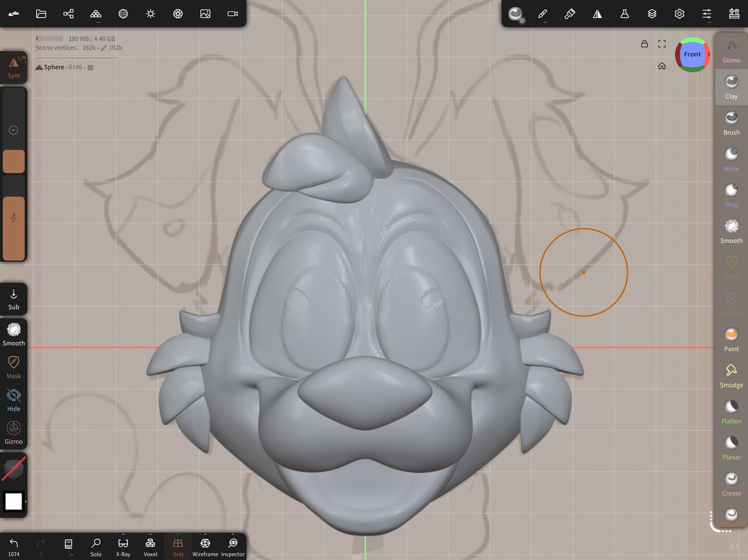Toggle X-Ray view
The width and height of the screenshot is (748, 560).
point(123,546)
